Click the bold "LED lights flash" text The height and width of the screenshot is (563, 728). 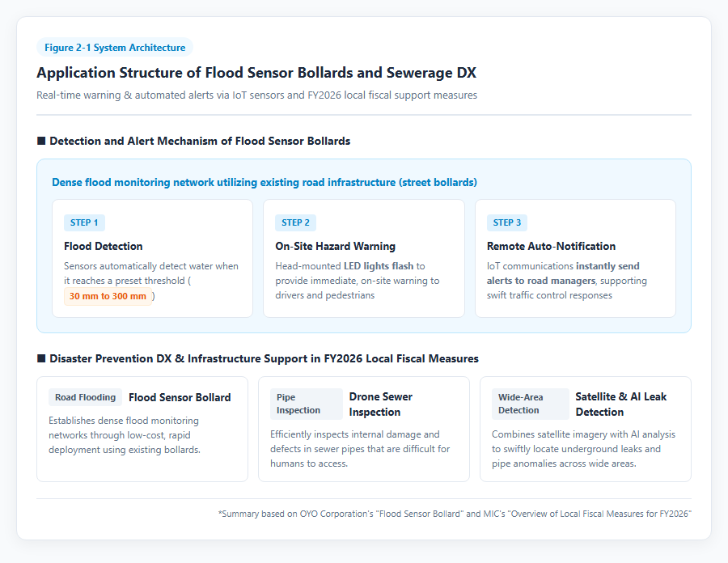tap(379, 266)
